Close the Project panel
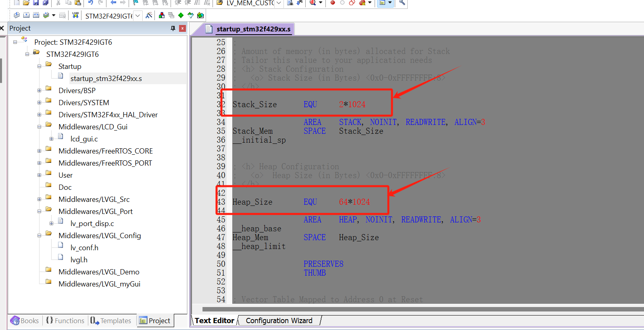The width and height of the screenshot is (644, 330). click(182, 28)
